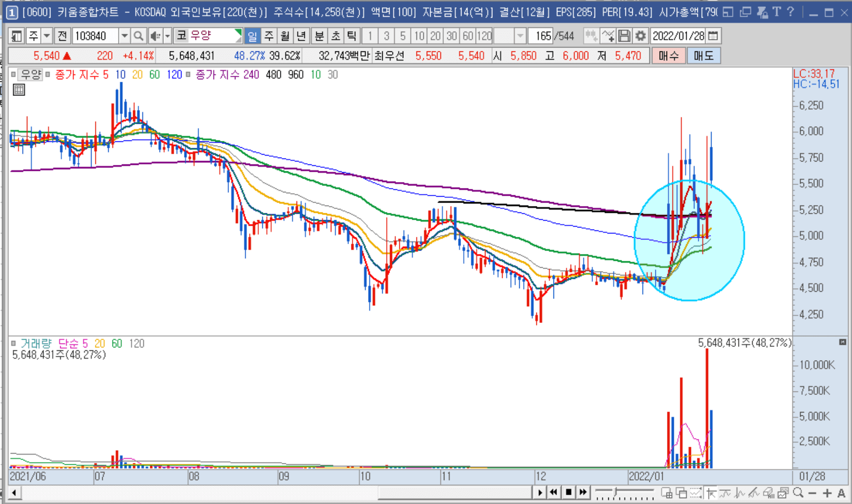
Task: Select the minute '분' period toggle
Action: pyautogui.click(x=319, y=36)
